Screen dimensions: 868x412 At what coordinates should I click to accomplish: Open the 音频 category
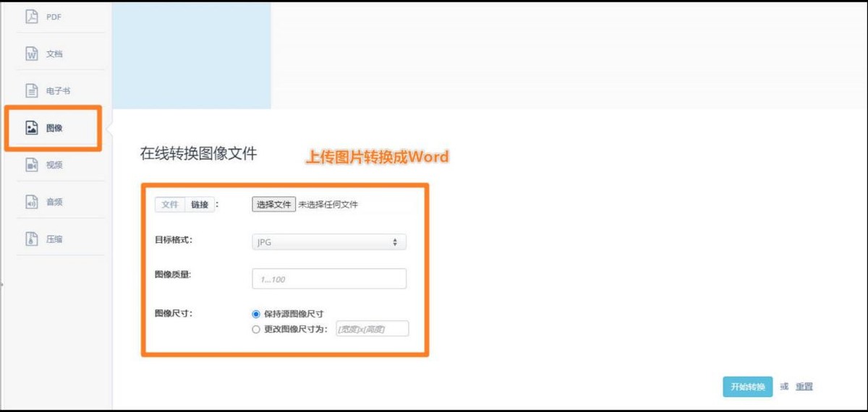click(54, 202)
